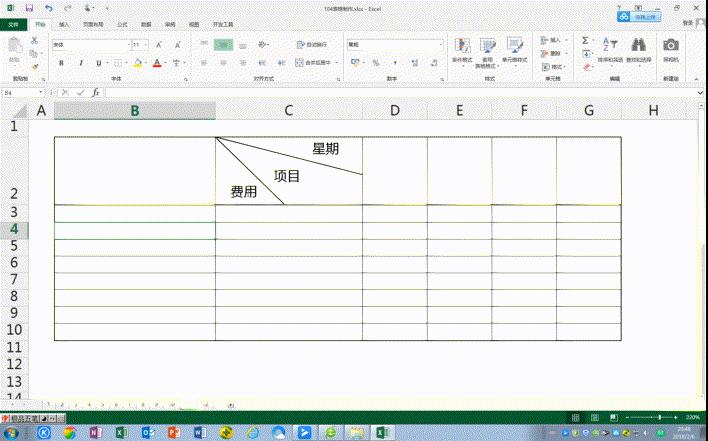Click the blue cloud upload button
This screenshot has width=708, height=441.
coord(639,17)
